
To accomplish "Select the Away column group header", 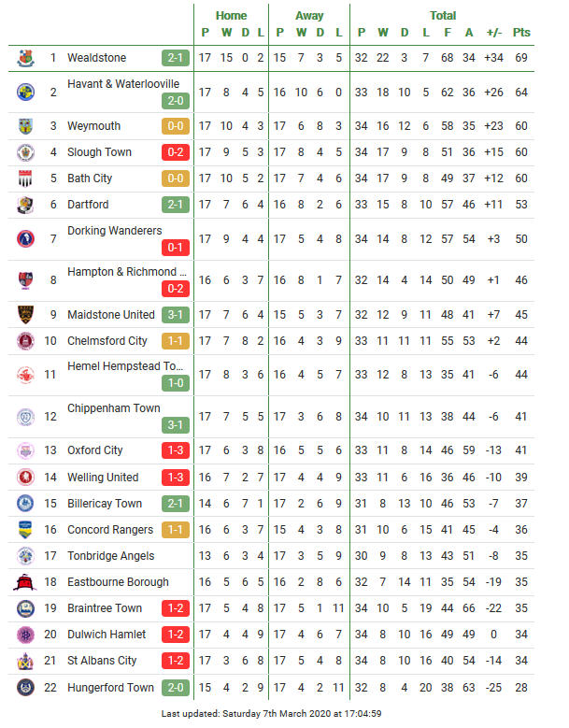I will point(309,15).
